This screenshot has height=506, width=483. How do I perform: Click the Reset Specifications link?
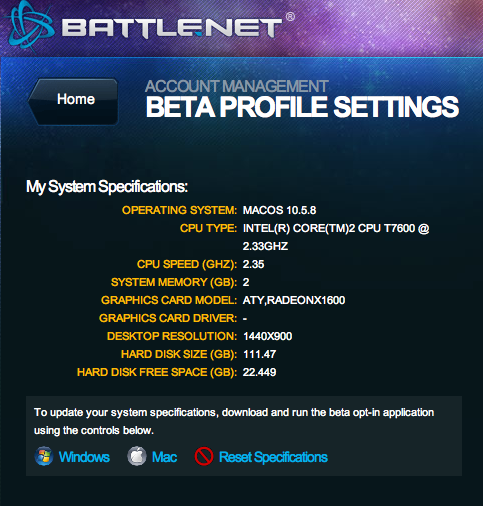pos(273,457)
